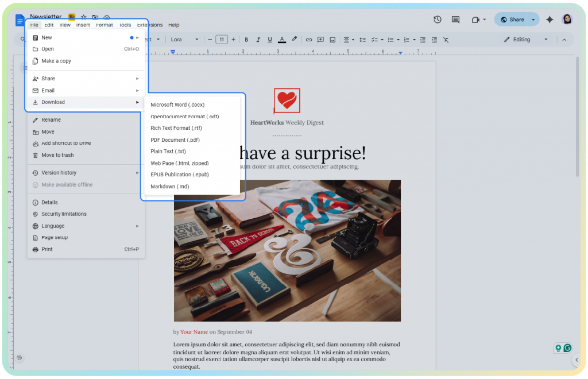This screenshot has width=588, height=379.
Task: Open the Editing mode dropdown
Action: pyautogui.click(x=526, y=40)
